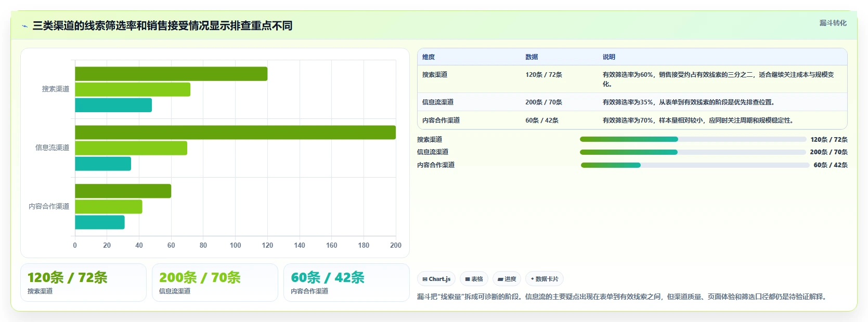Image resolution: width=868 pixels, height=322 pixels.
Task: Click the dark green 200 bar for 信息流渠道
Action: tap(235, 132)
